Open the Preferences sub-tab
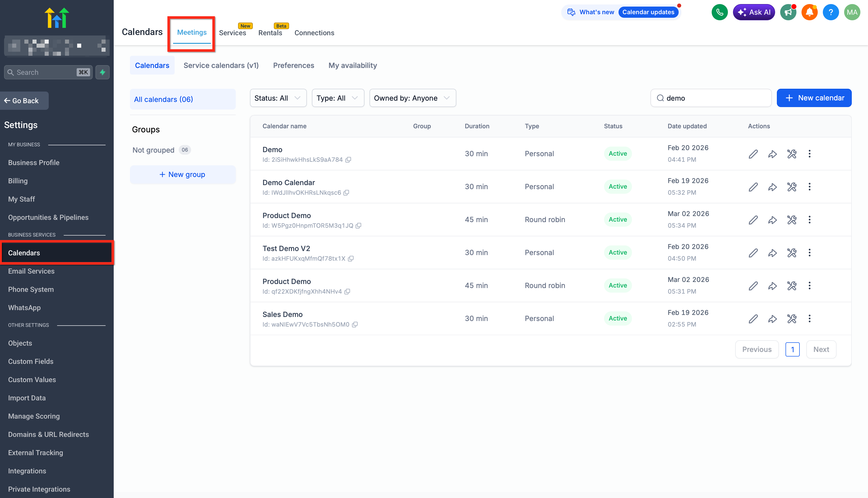 point(293,65)
